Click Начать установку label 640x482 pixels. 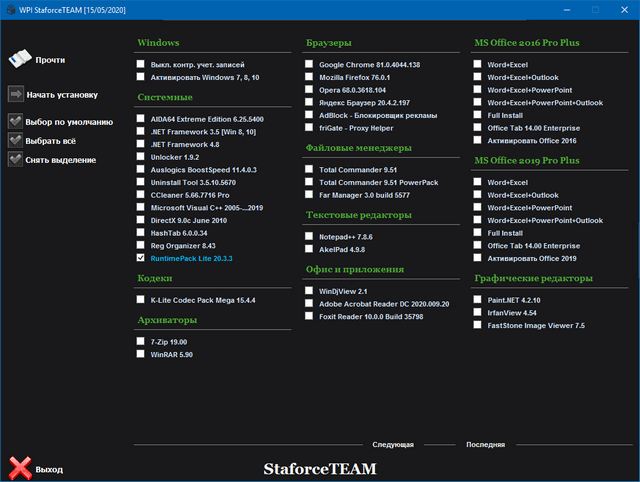click(x=62, y=95)
